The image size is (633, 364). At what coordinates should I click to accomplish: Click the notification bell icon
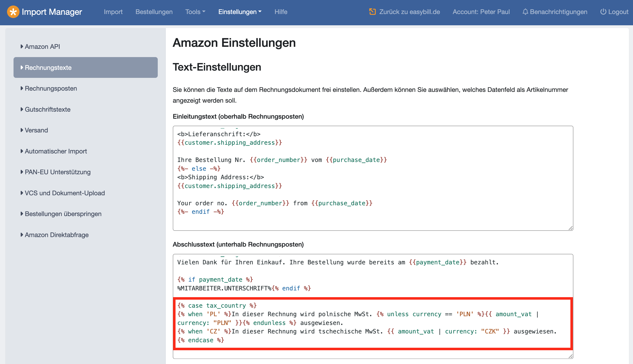pyautogui.click(x=525, y=12)
